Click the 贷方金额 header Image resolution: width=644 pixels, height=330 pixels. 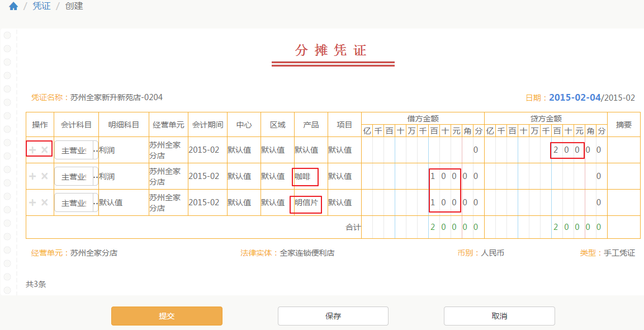pos(546,119)
